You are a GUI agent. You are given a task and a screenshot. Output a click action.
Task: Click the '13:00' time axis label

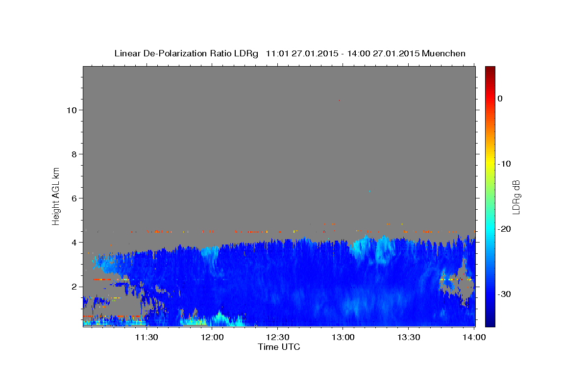(x=343, y=338)
